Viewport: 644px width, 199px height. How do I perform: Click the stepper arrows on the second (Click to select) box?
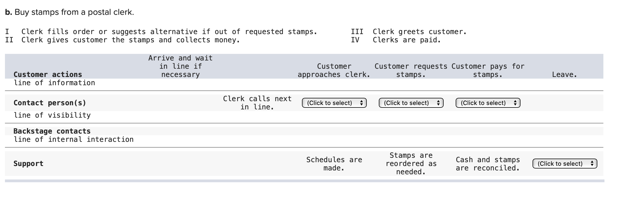(438, 103)
